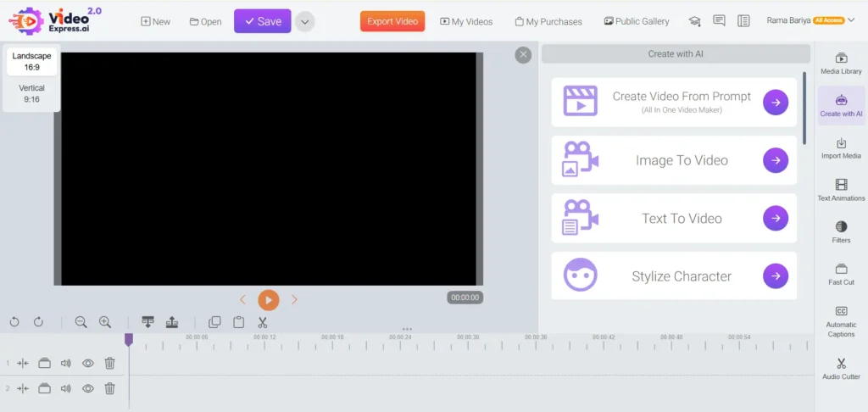
Task: Open Create Video From Prompt arrow
Action: 775,103
